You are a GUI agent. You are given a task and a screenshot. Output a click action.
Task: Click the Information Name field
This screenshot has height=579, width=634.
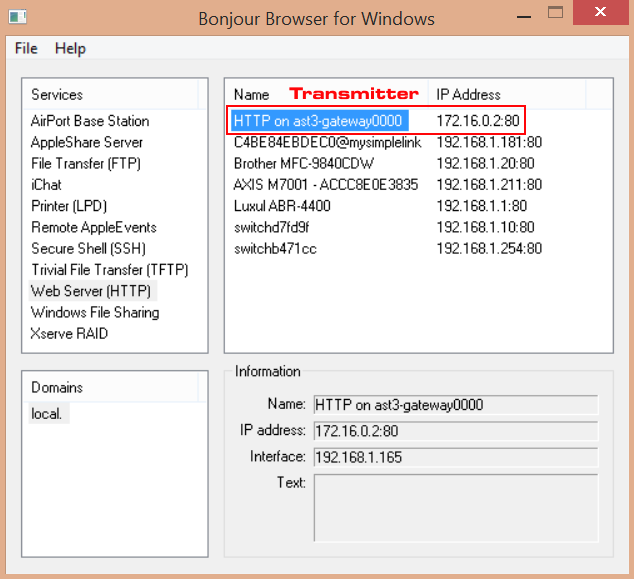456,405
